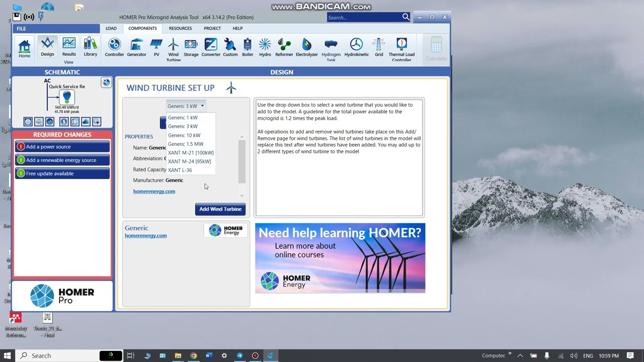
Task: Add a Reformer component
Action: pyautogui.click(x=284, y=48)
